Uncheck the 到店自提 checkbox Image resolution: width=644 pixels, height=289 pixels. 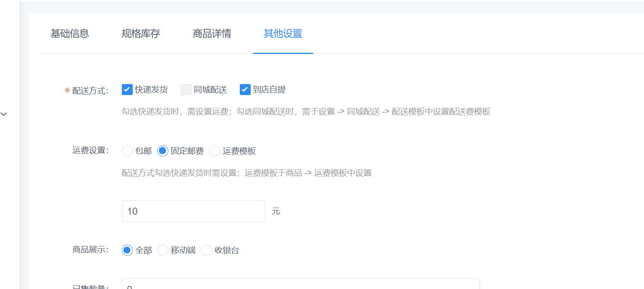coord(245,90)
